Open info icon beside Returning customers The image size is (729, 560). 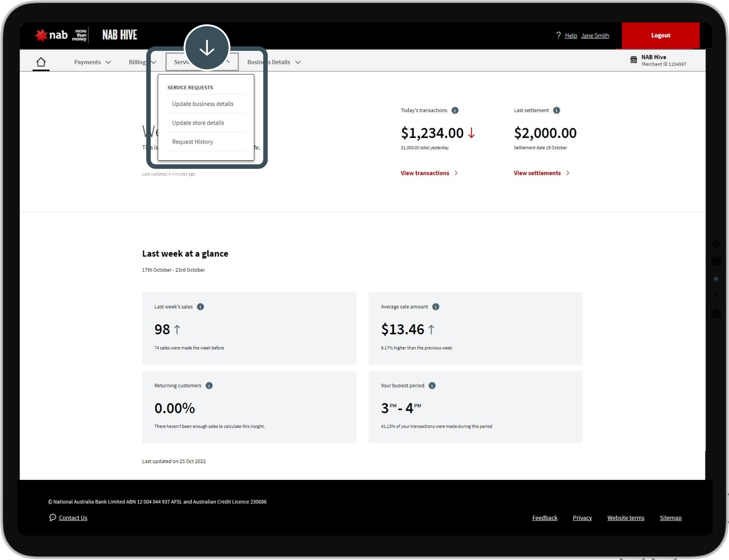click(209, 385)
